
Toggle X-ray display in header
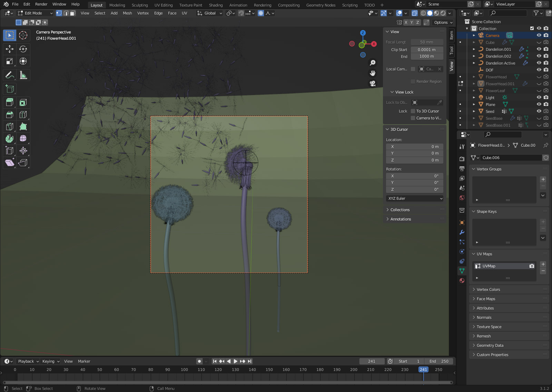tap(415, 13)
